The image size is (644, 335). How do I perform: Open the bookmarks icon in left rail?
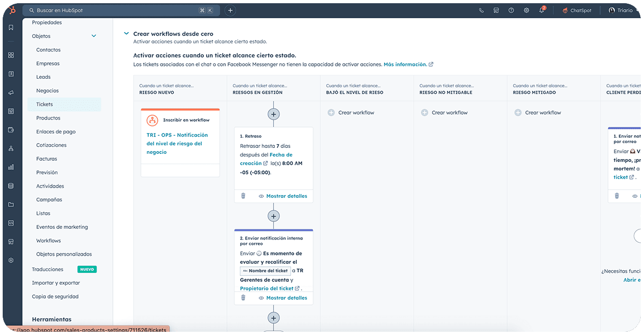pyautogui.click(x=11, y=27)
